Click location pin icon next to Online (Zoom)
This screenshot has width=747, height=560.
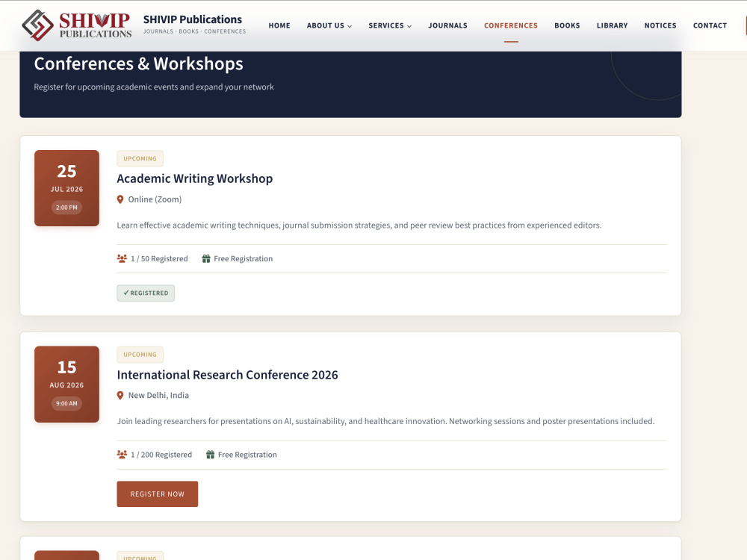pyautogui.click(x=120, y=199)
